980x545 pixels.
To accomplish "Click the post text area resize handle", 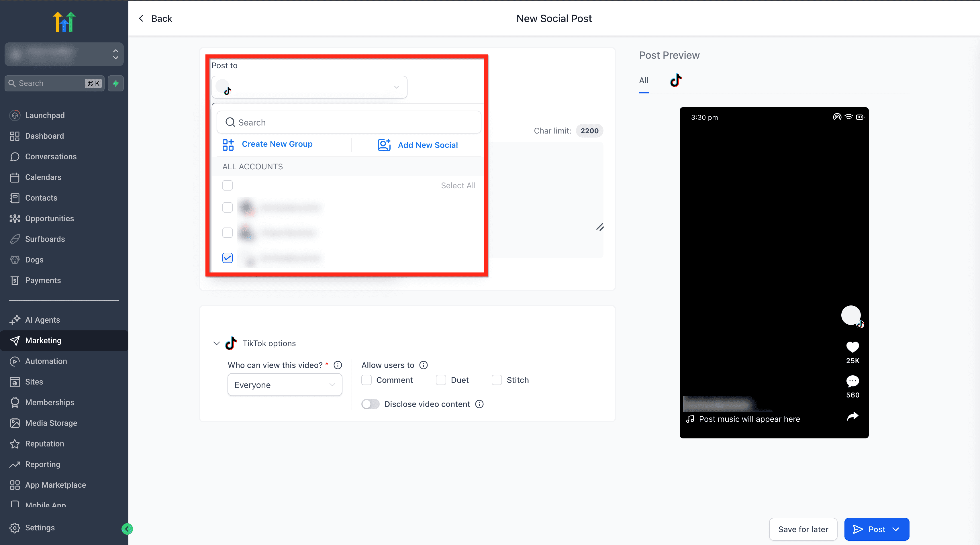I will point(600,227).
